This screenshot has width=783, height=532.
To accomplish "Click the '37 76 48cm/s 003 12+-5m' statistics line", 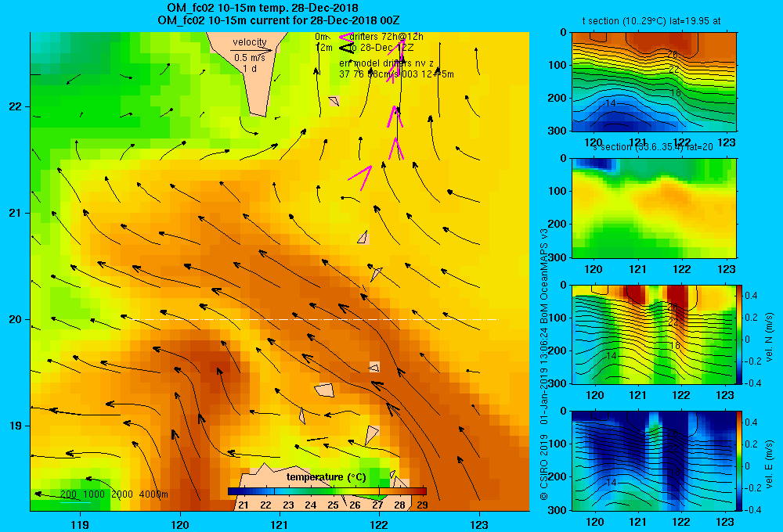I will pos(396,74).
